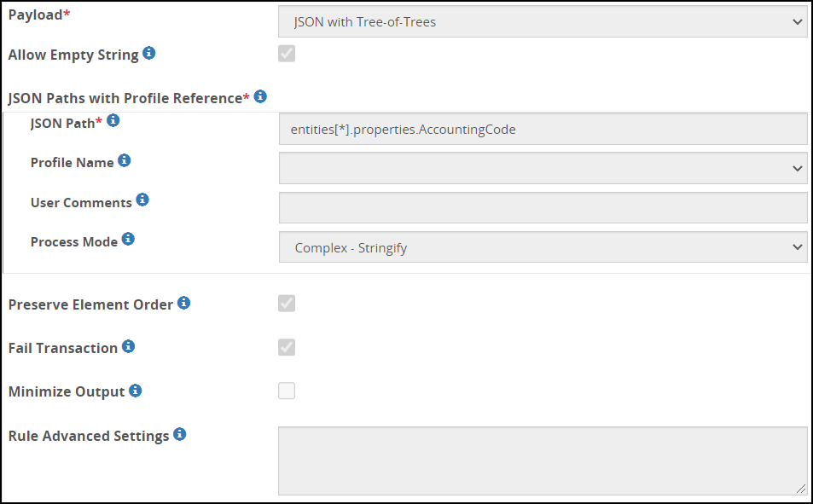Open the Payload dropdown
Image resolution: width=813 pixels, height=504 pixels.
(x=543, y=22)
